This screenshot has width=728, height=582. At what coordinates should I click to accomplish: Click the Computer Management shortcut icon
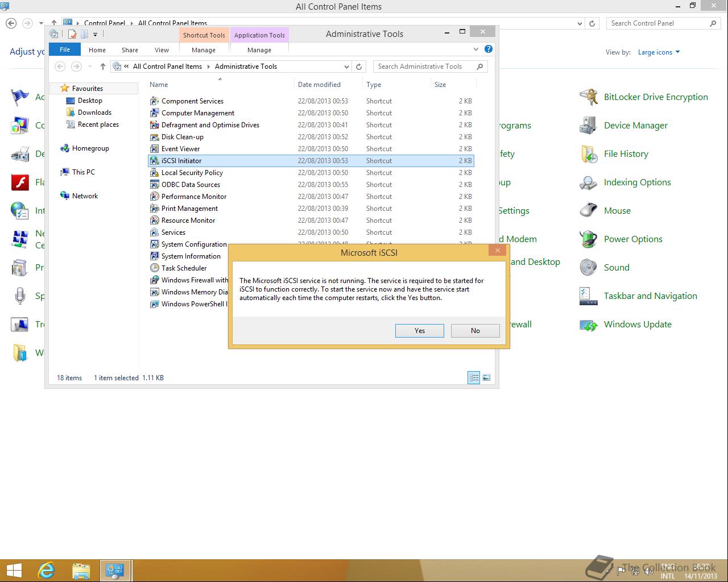[154, 113]
